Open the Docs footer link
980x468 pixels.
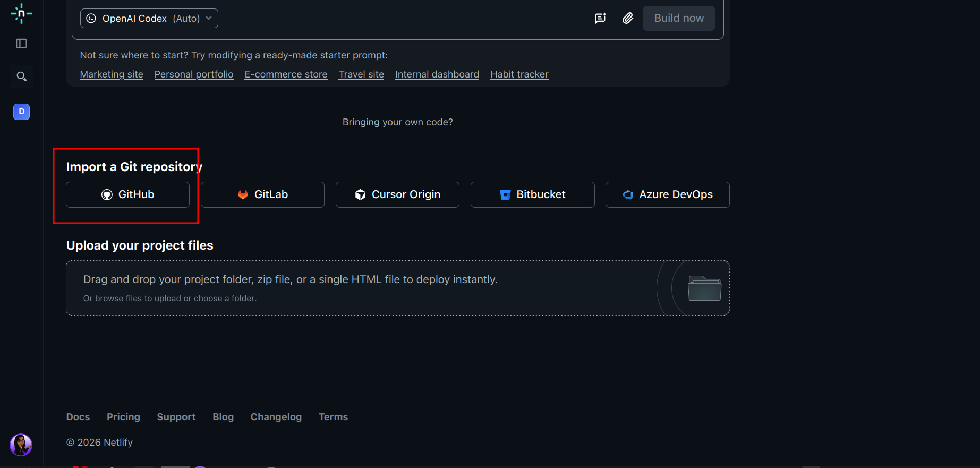point(78,417)
